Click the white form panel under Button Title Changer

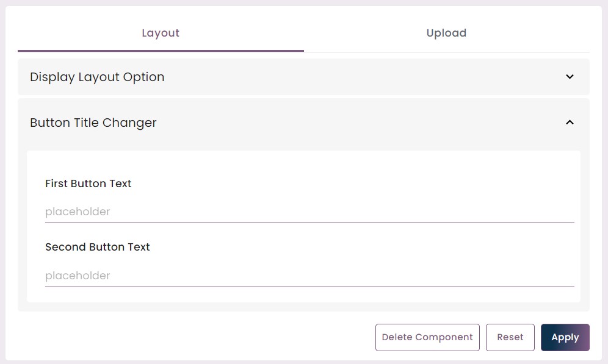point(303,227)
